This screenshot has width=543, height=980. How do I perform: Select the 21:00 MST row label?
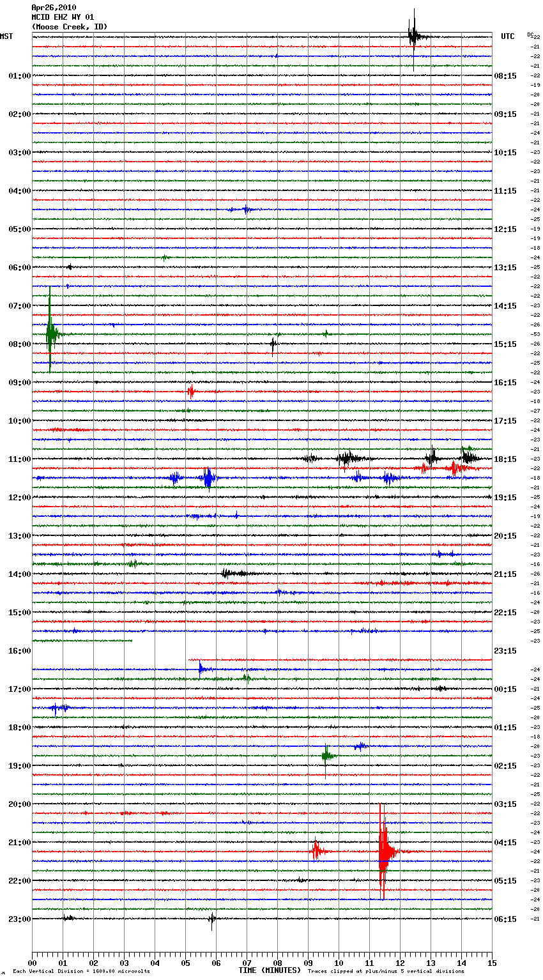pos(19,843)
